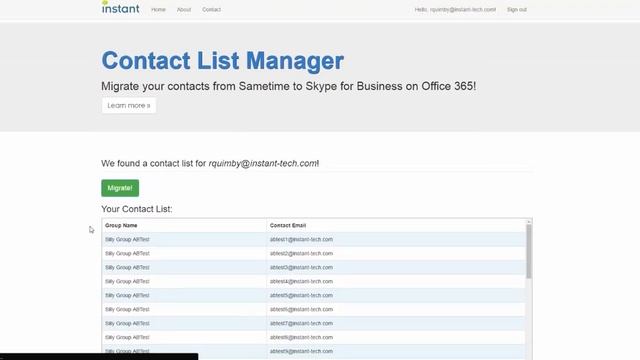
Task: Select the abtest3@instant-tech.com email cell
Action: pos(396,267)
